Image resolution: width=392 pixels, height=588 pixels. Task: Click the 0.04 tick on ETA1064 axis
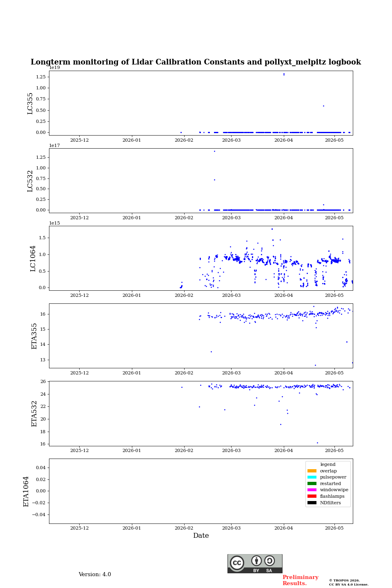point(41,468)
